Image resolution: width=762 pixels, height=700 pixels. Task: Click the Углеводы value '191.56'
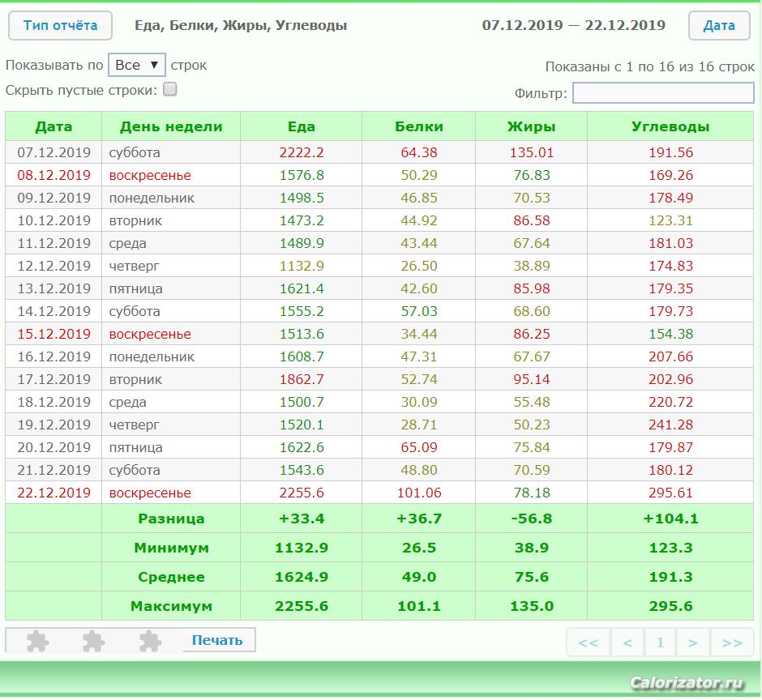(670, 152)
